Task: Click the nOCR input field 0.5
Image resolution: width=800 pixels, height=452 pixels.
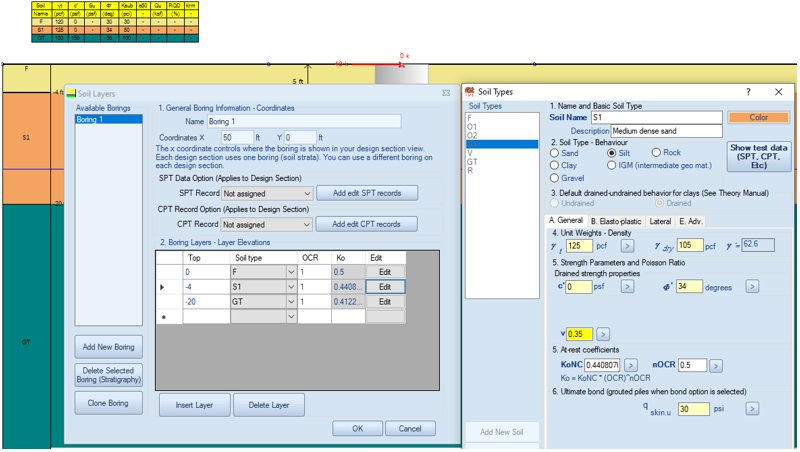Action: (692, 365)
